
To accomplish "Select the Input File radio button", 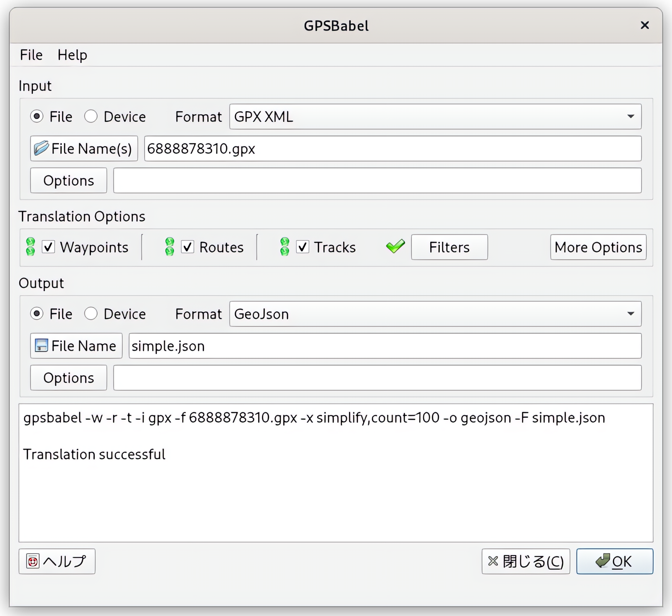I will (x=37, y=116).
